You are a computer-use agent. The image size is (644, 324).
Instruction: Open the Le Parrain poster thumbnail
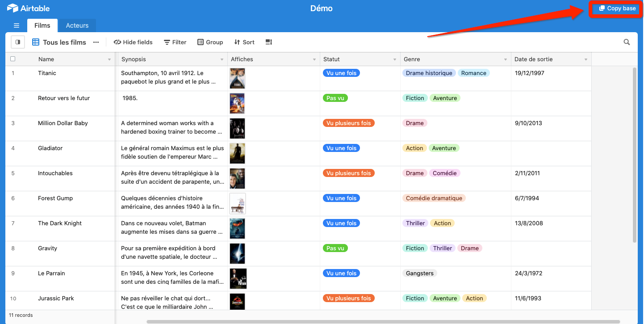coord(238,279)
